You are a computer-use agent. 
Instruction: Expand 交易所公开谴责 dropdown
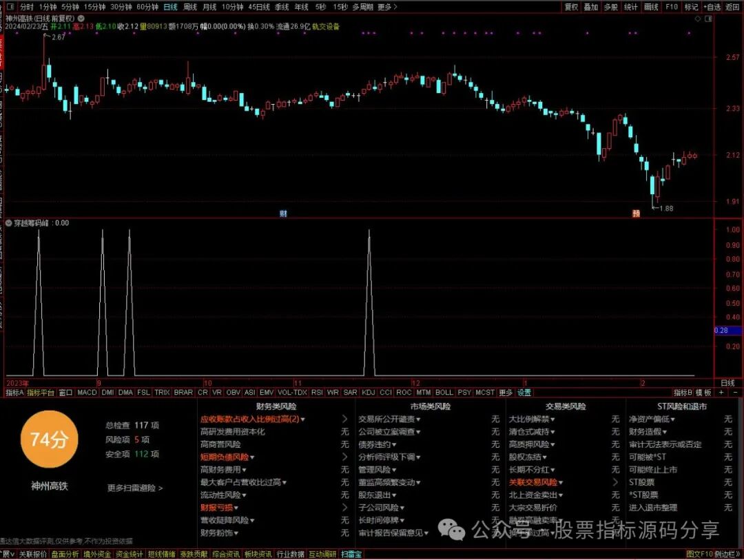(x=418, y=419)
